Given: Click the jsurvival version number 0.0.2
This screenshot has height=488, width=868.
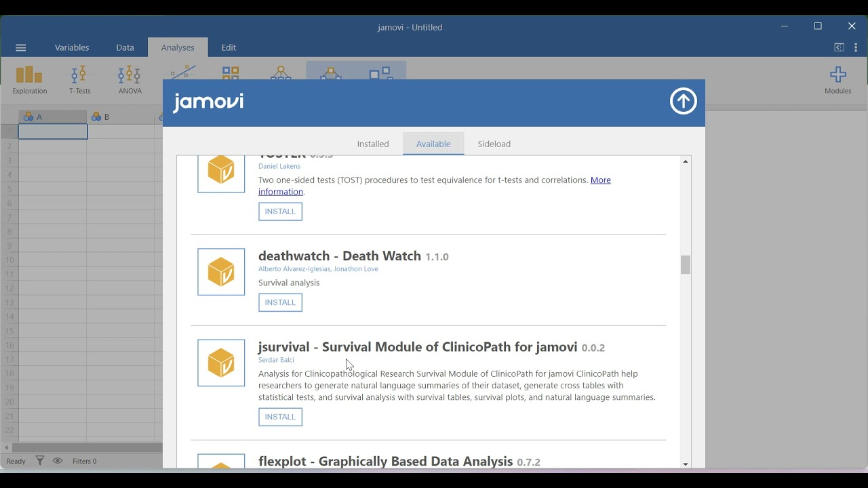Looking at the screenshot, I should pyautogui.click(x=593, y=348).
